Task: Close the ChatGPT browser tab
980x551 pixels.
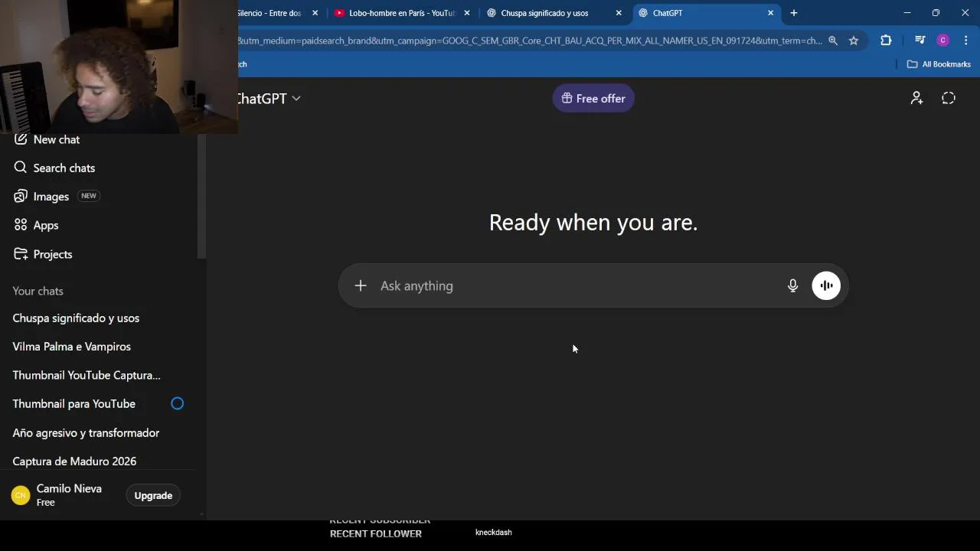Action: pos(771,13)
